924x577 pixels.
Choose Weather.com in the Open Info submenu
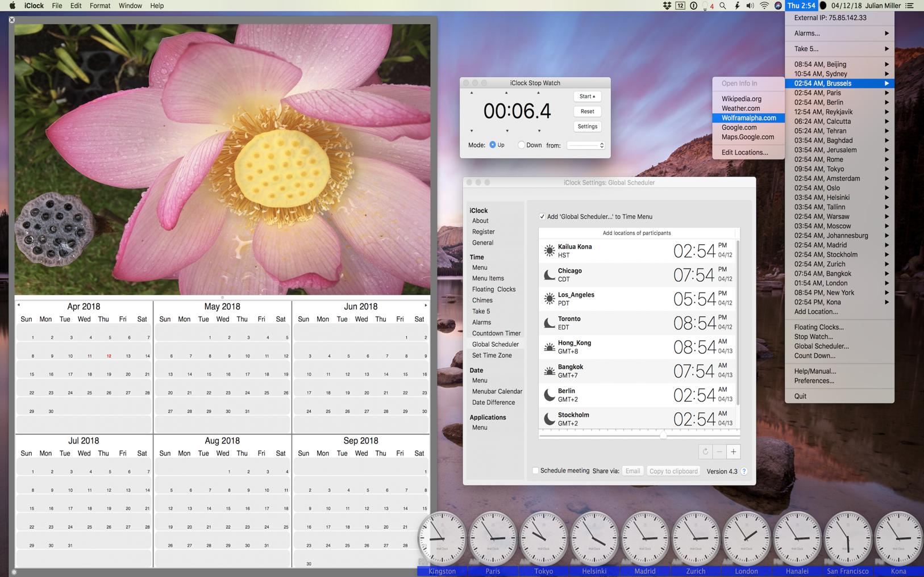748,108
